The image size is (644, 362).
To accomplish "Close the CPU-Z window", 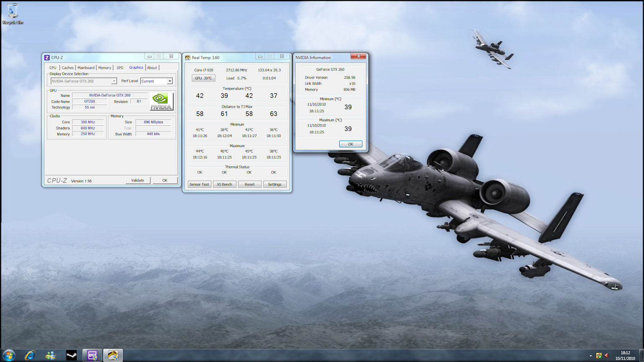I will click(x=171, y=57).
